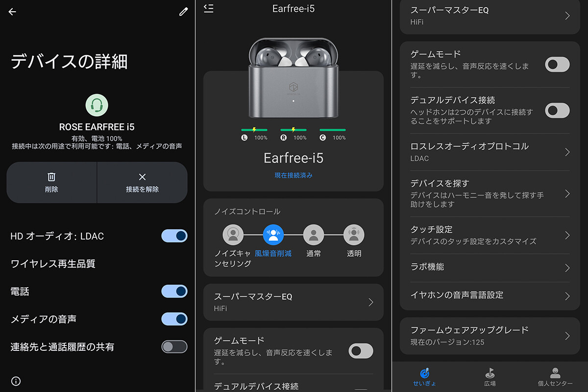This screenshot has width=588, height=392.
Task: Toggle HD オーディオ: LDAC switch
Action: (174, 236)
